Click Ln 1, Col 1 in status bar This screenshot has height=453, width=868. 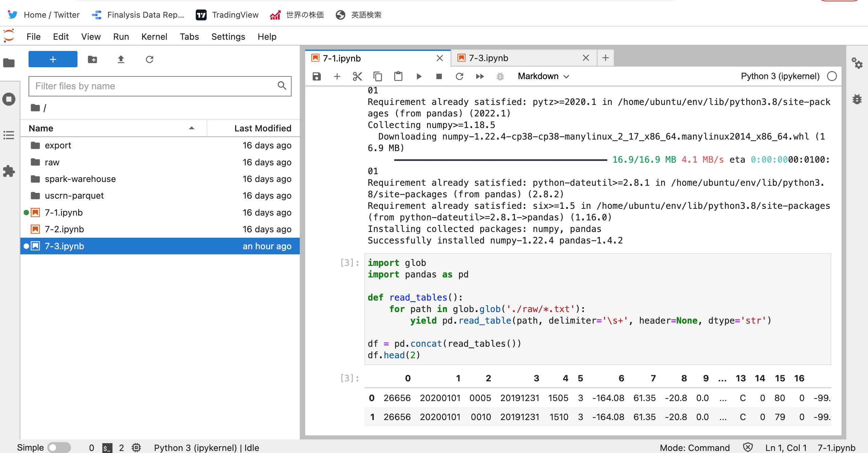786,448
